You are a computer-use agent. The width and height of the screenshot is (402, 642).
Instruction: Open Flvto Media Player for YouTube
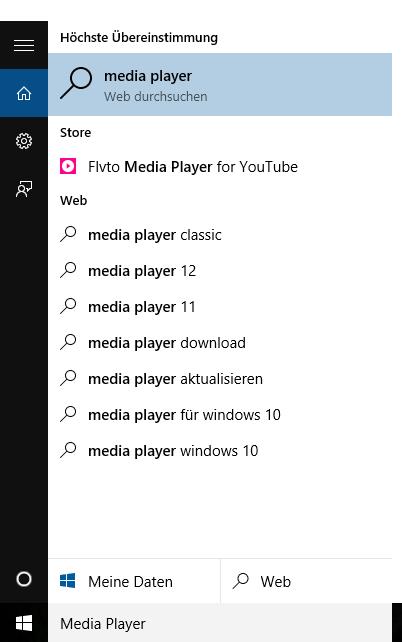tap(220, 167)
